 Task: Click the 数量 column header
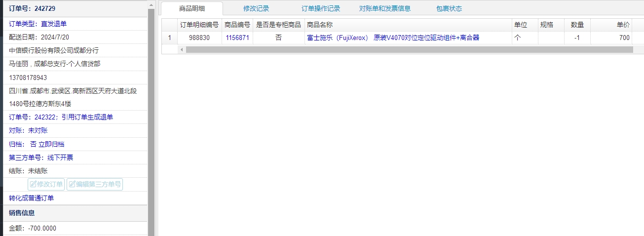[x=577, y=25]
